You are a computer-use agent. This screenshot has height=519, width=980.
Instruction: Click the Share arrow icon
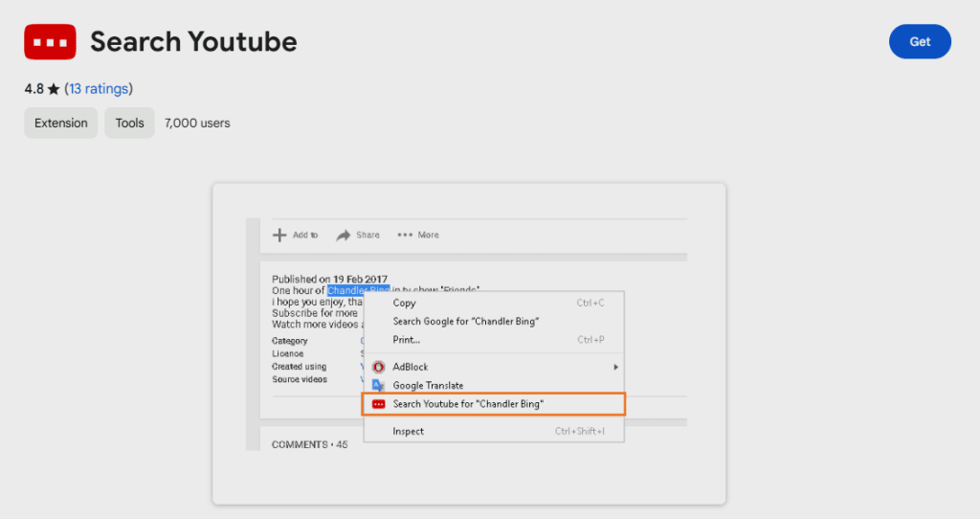(343, 235)
